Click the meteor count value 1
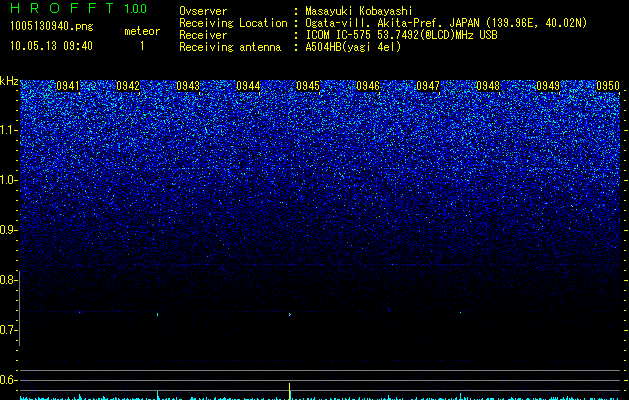This screenshot has height=400, width=629. click(x=142, y=46)
